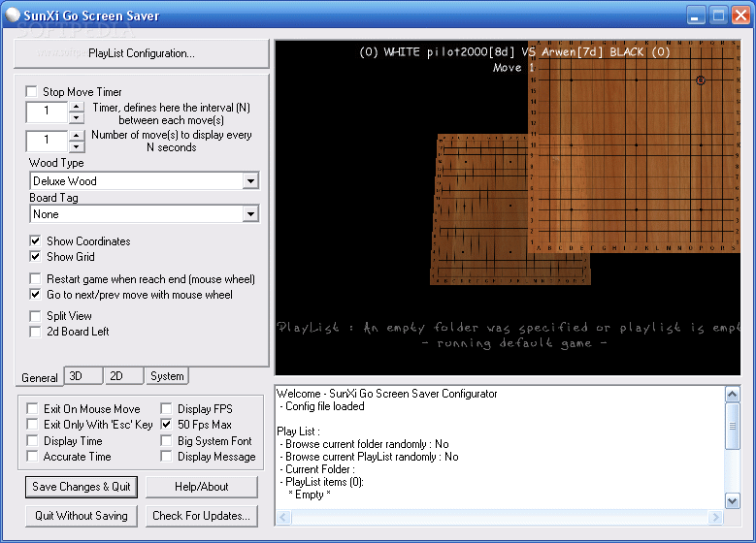Screen dimensions: 756x543
Task: Click the large Go board preview
Action: 634,146
